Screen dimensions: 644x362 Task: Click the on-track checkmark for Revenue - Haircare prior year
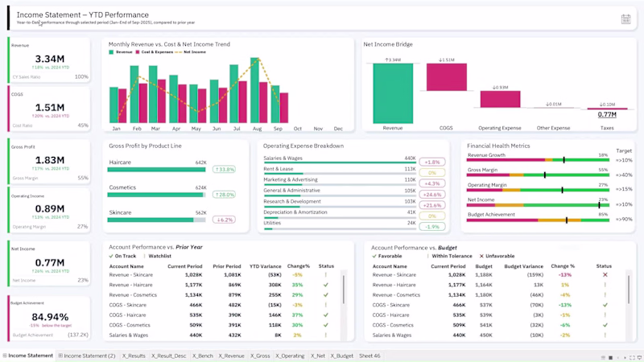(326, 285)
